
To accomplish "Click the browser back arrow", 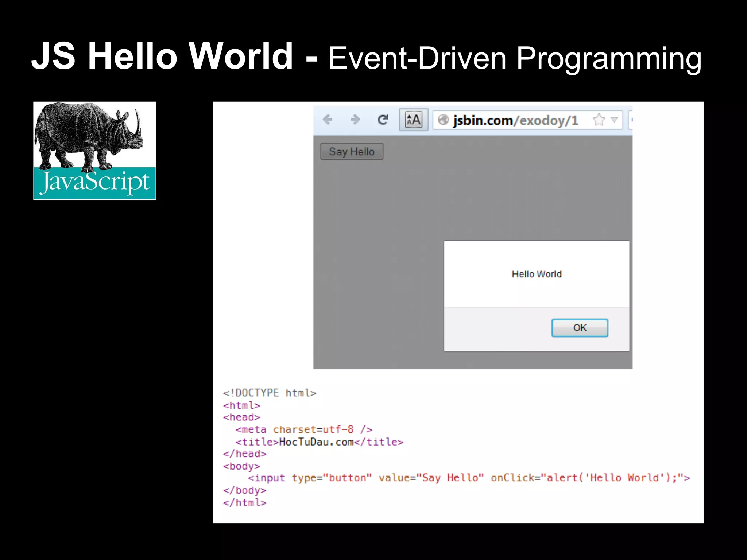I will click(x=328, y=120).
